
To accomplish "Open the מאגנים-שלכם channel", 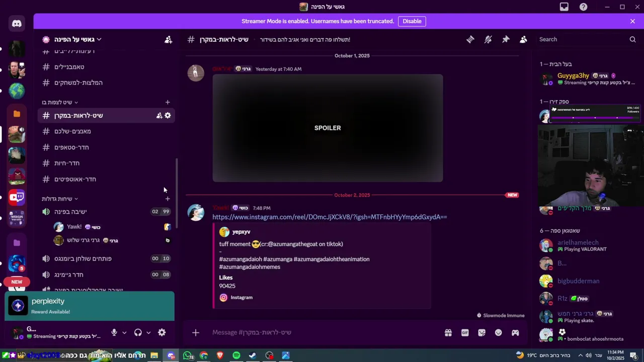I will [106, 131].
